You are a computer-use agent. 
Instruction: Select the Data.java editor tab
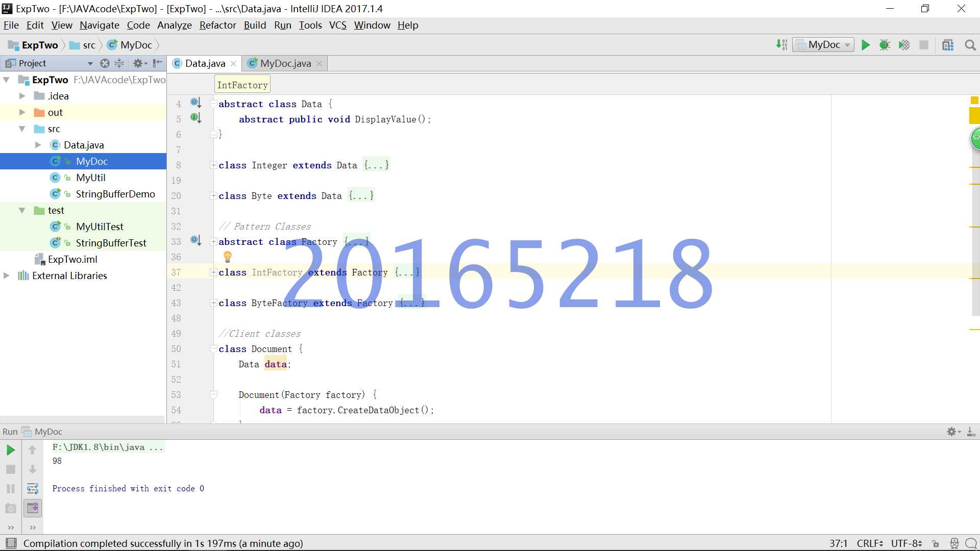tap(205, 63)
